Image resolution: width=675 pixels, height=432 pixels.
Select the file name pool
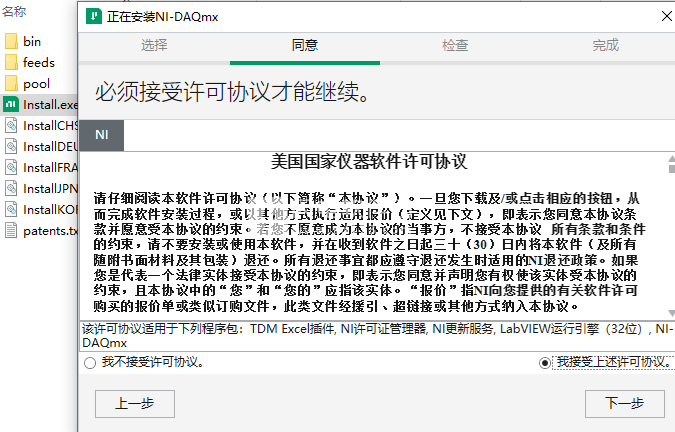pyautogui.click(x=36, y=84)
